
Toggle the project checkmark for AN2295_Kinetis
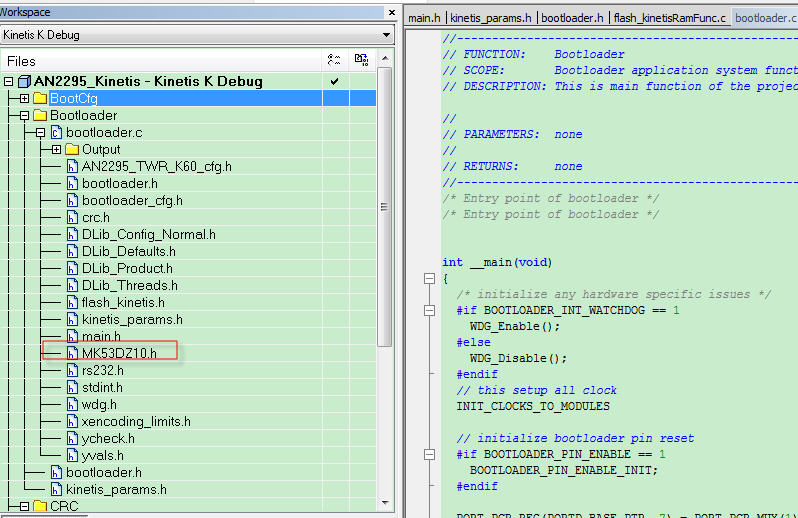tap(334, 81)
